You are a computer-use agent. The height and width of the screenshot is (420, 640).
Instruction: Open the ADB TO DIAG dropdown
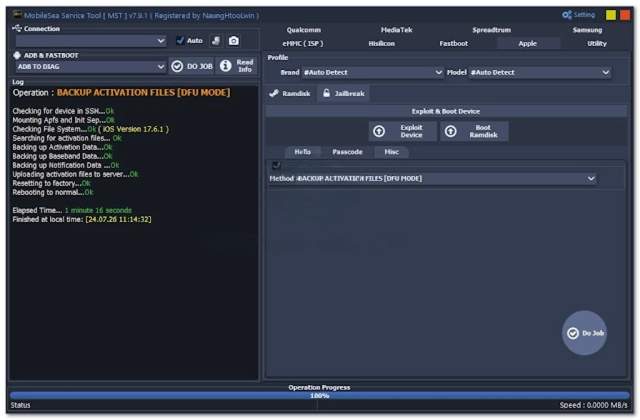(91, 67)
